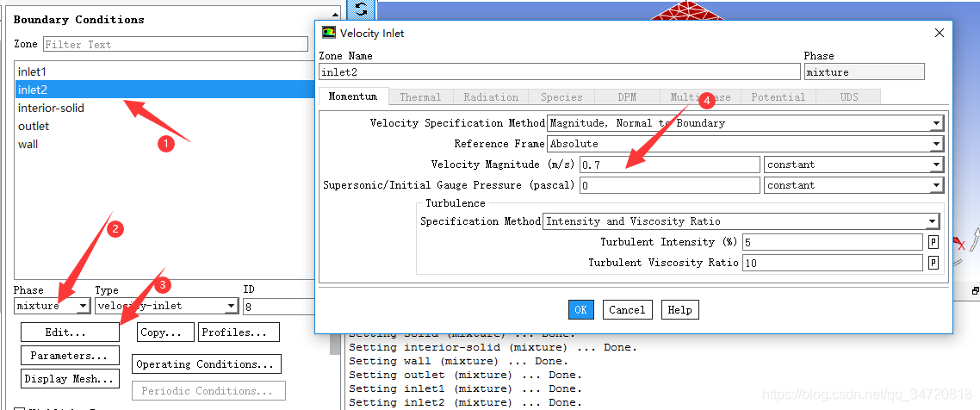Switch to the Thermal tab
The image size is (980, 410).
click(420, 96)
